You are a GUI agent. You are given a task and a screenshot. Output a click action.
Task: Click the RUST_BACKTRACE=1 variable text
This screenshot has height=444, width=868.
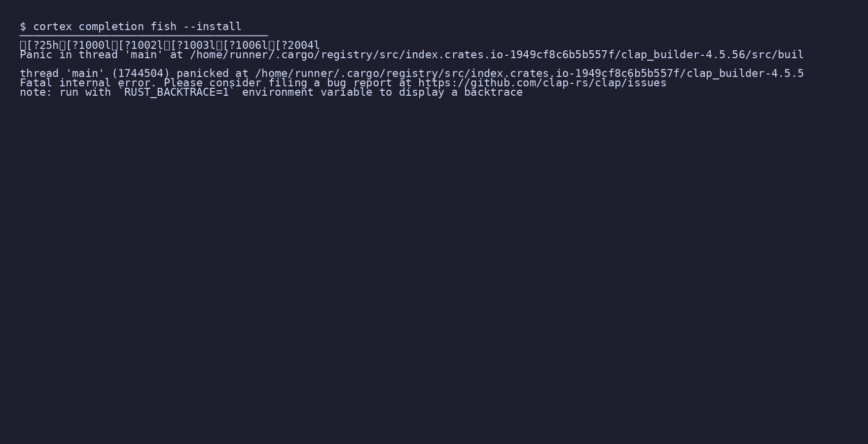click(x=177, y=92)
